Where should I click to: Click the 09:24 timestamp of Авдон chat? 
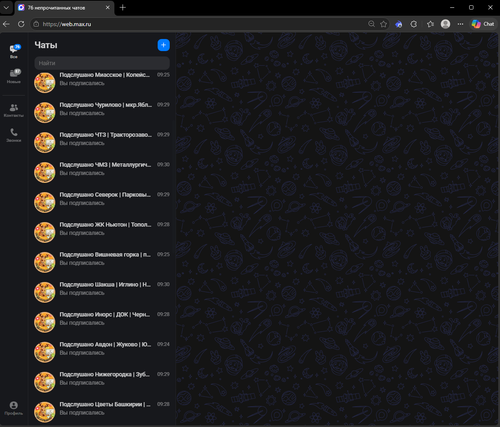[x=163, y=344]
